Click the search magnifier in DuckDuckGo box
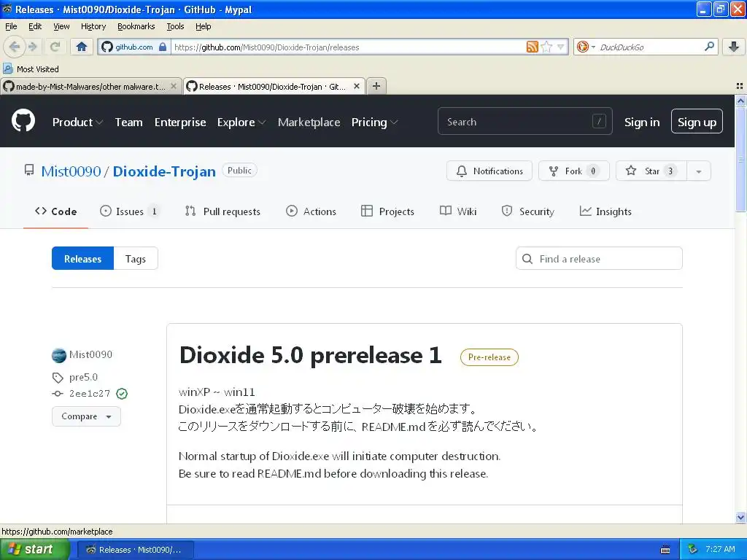Image resolution: width=747 pixels, height=560 pixels. (x=709, y=47)
